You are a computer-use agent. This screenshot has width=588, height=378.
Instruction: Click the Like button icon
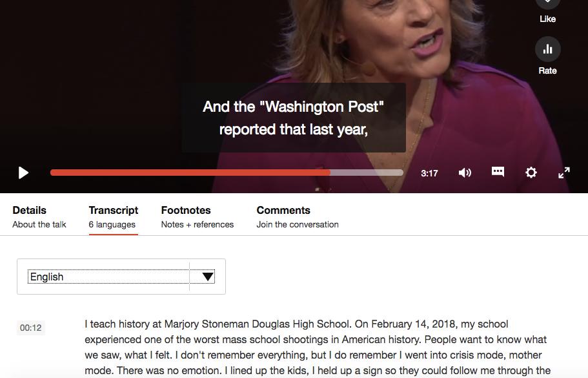(547, 2)
